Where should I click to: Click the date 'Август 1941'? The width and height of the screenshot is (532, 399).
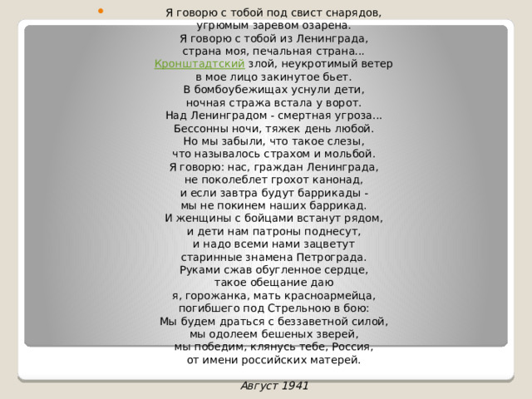[274, 386]
